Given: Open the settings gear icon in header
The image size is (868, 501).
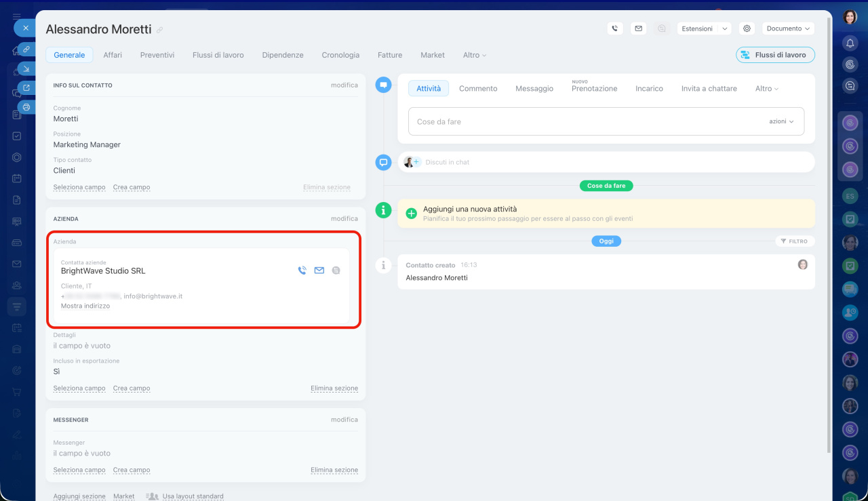Looking at the screenshot, I should click(x=747, y=28).
